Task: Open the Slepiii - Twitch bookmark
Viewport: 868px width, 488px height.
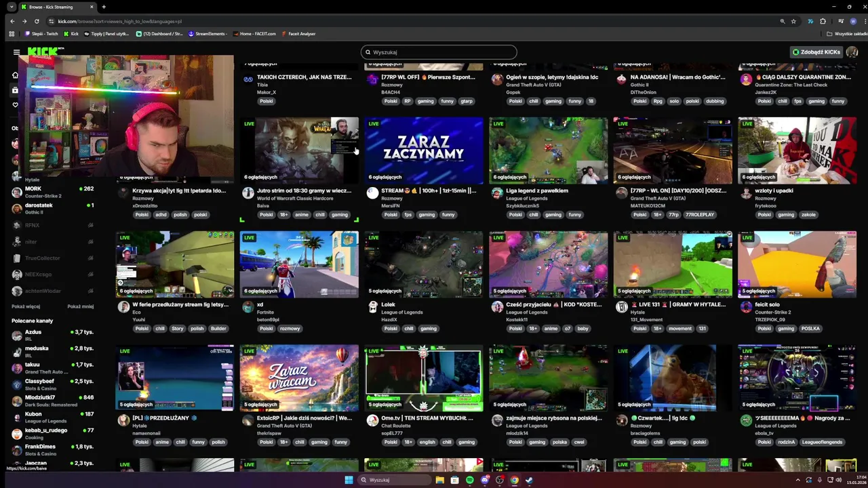Action: point(43,34)
